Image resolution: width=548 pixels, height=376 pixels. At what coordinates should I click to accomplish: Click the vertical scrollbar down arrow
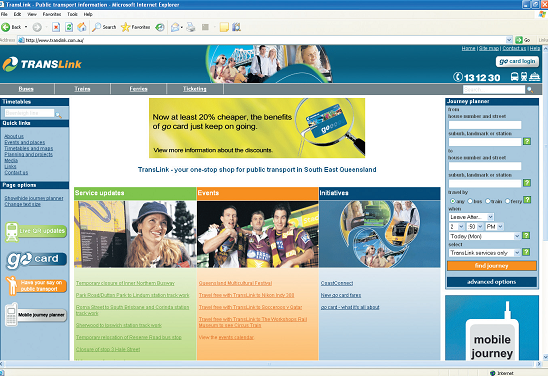(x=545, y=357)
